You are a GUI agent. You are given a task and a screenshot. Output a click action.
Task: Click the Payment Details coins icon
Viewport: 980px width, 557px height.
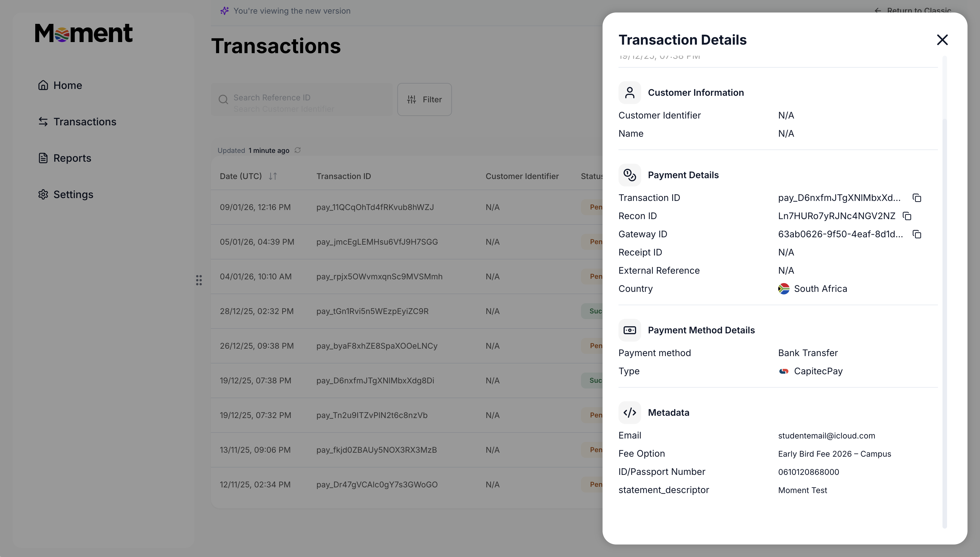[630, 175]
